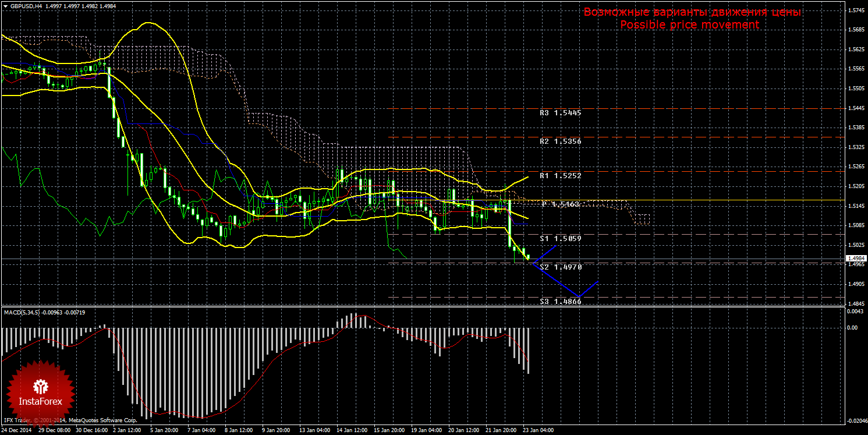The width and height of the screenshot is (868, 435).
Task: Click the '14 Jan 12:00' time axis label
Action: click(x=351, y=430)
